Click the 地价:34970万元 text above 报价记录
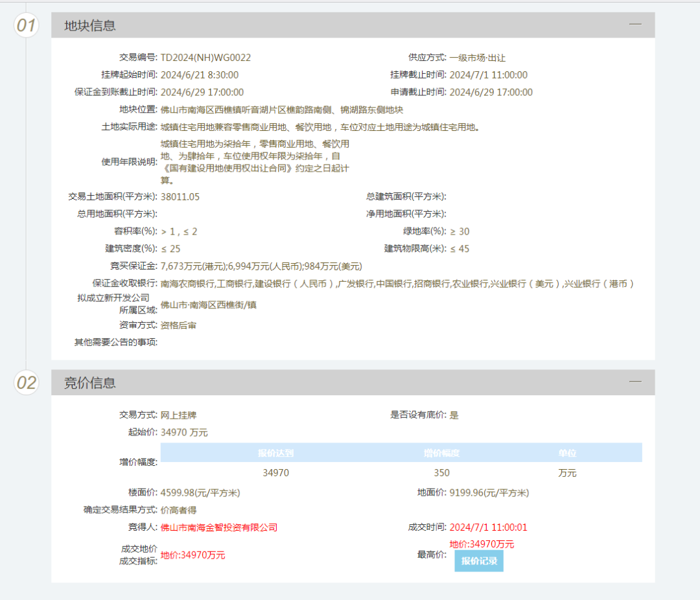Screen dimensions: 700x600 click(x=482, y=544)
